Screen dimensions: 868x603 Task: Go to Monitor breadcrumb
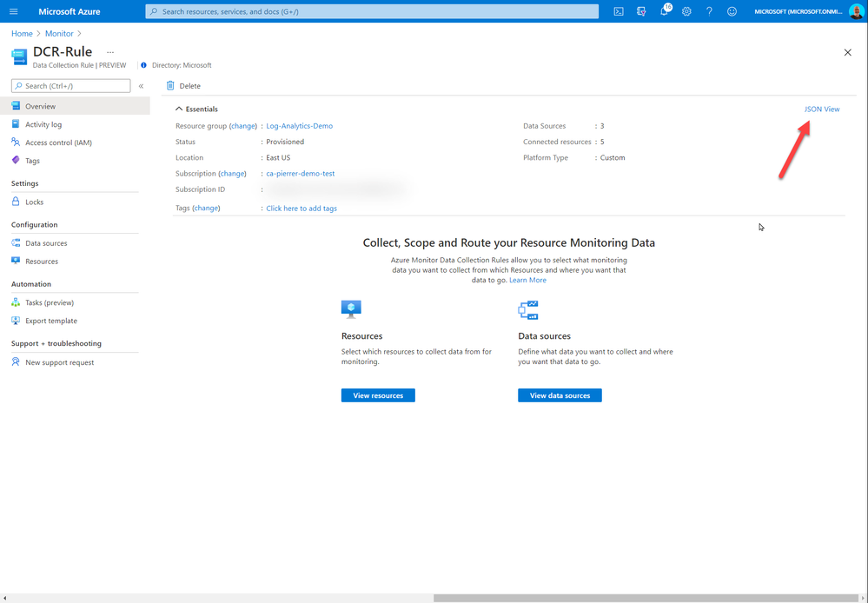click(x=59, y=33)
